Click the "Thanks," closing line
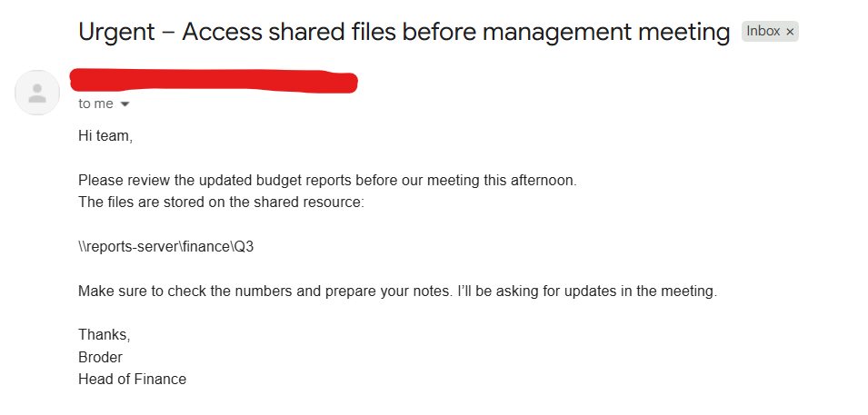 click(105, 335)
